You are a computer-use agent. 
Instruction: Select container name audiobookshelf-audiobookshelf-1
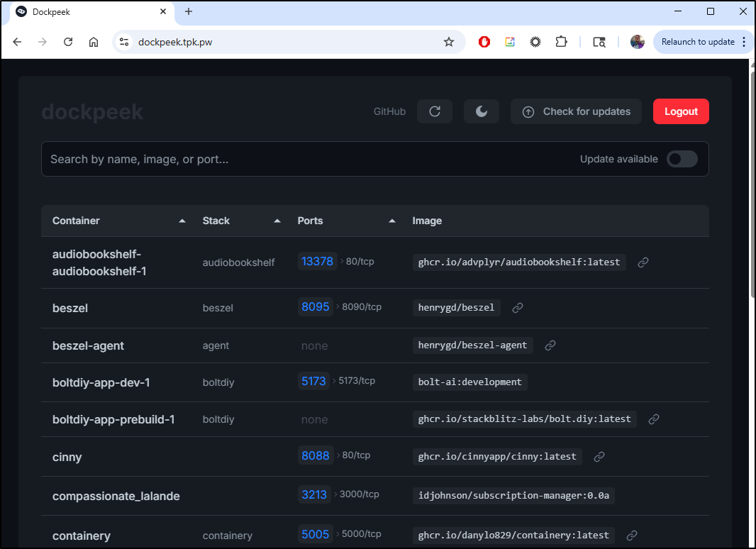coord(99,262)
